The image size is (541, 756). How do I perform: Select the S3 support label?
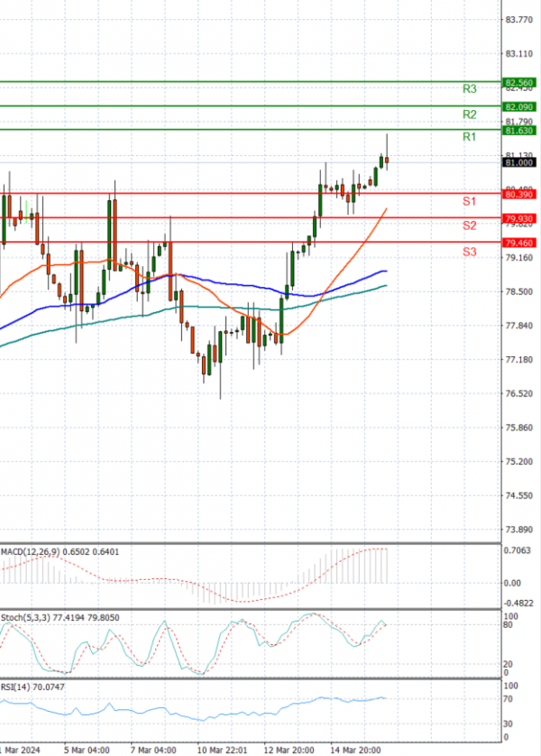(469, 251)
